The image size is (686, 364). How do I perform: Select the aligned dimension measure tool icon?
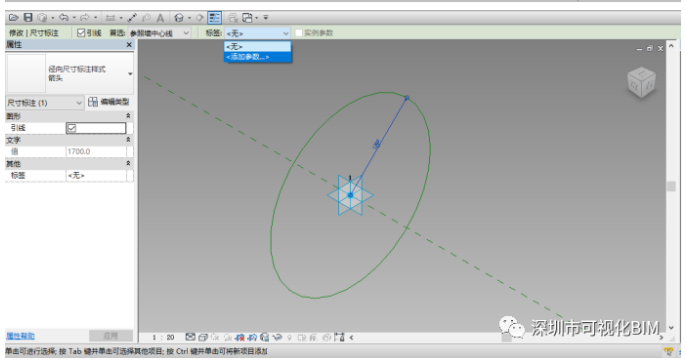[x=132, y=18]
